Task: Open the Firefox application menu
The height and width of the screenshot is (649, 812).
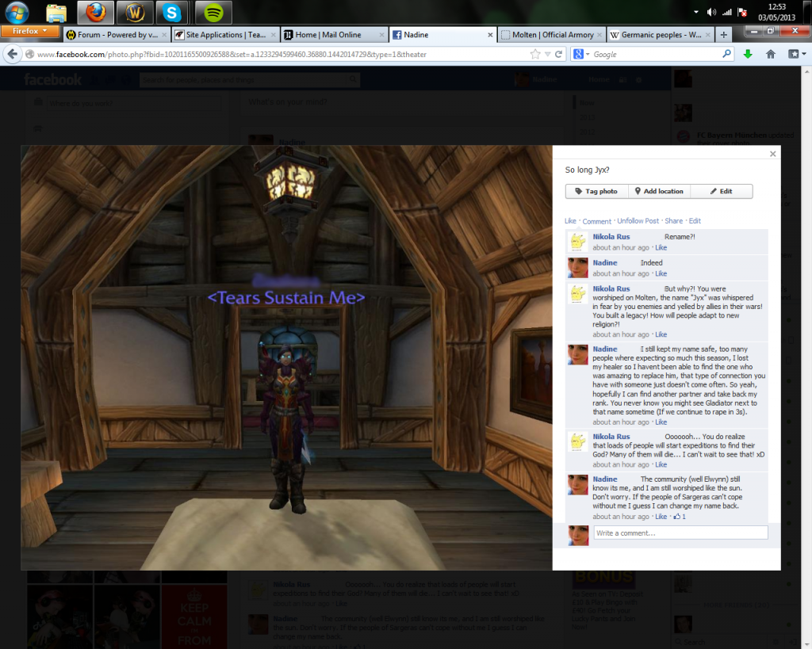Action: click(x=29, y=31)
